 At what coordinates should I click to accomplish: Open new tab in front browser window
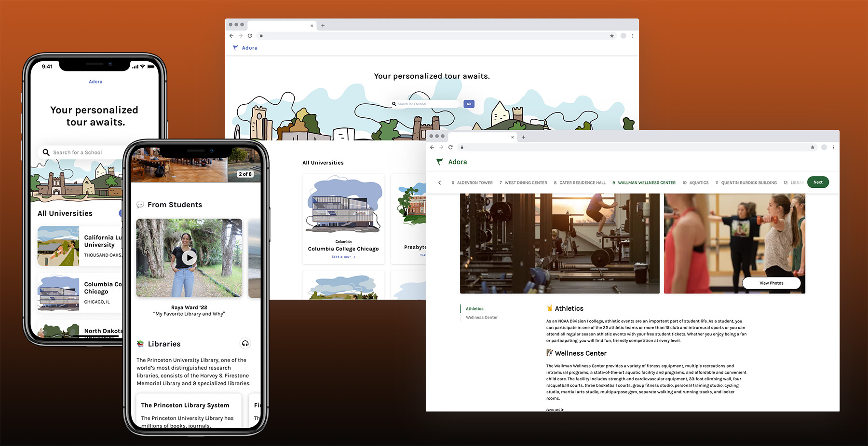[523, 137]
